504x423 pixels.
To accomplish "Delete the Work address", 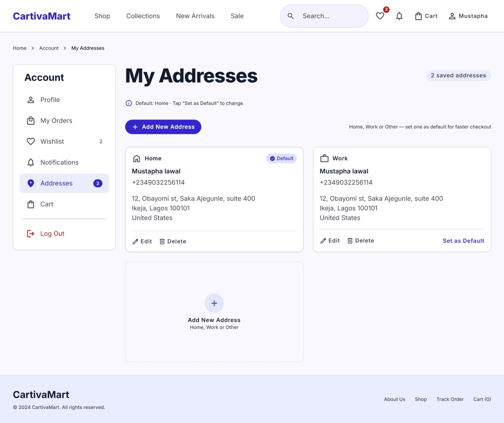I will 360,241.
